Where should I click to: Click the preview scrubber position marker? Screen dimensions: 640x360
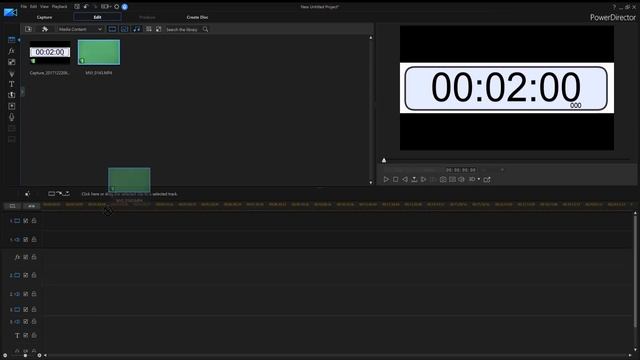(x=384, y=160)
